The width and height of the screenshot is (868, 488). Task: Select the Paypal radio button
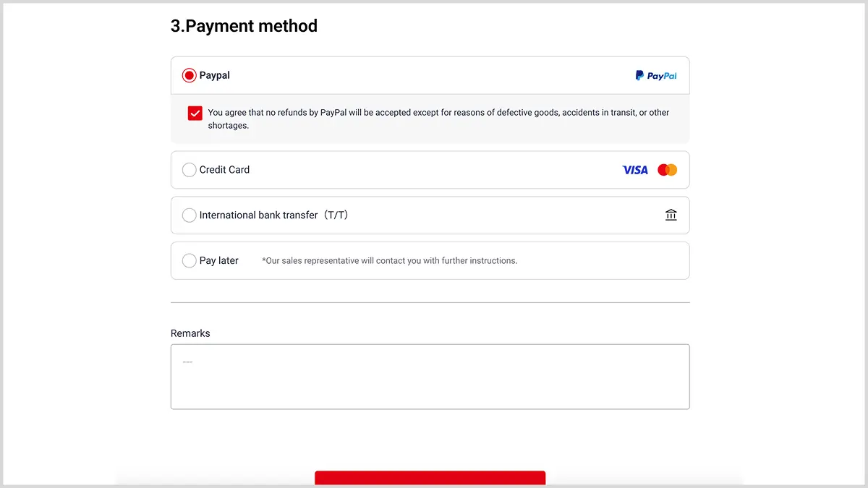click(189, 75)
